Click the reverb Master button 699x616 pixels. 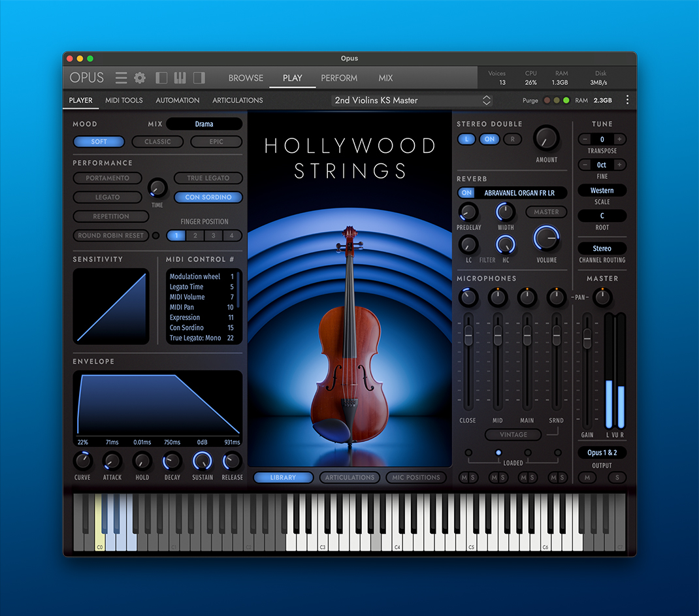coord(546,212)
